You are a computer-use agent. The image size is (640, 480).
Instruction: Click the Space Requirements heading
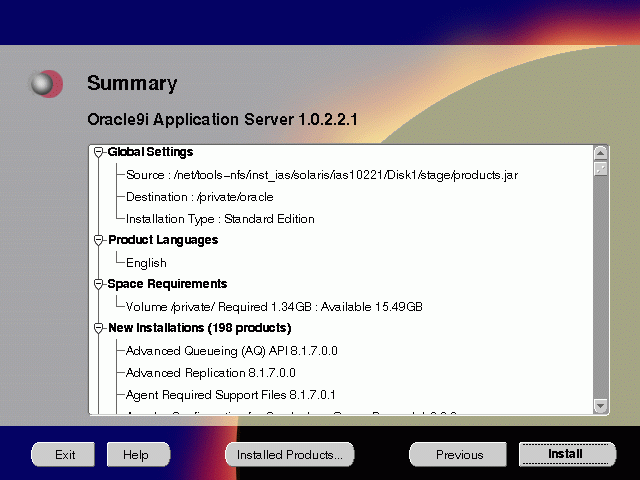click(167, 284)
